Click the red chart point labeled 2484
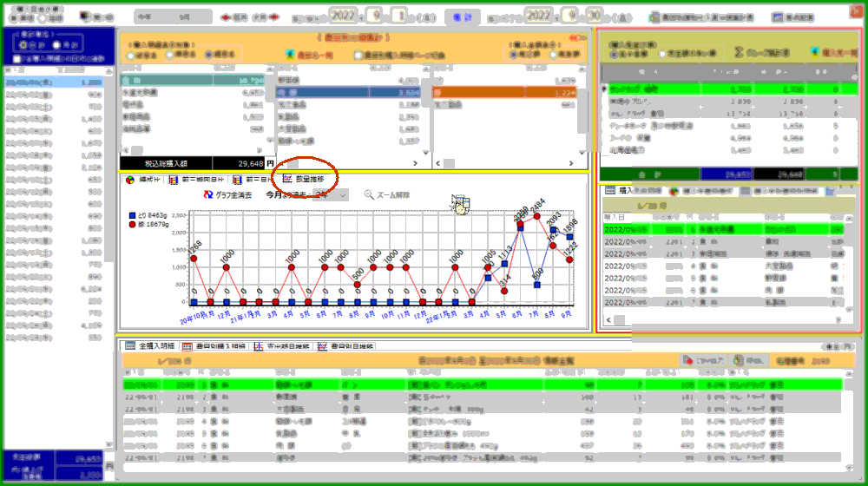Screen dimensions: 868x486 (x=537, y=216)
